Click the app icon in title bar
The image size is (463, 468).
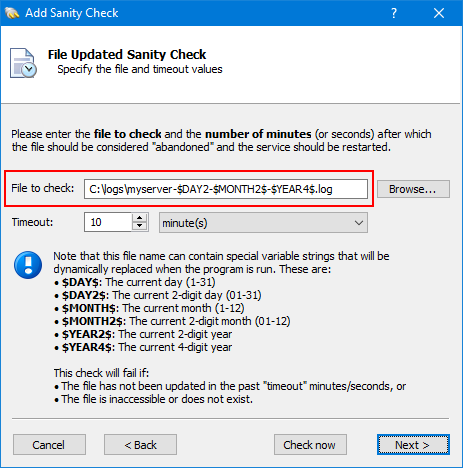tap(12, 13)
